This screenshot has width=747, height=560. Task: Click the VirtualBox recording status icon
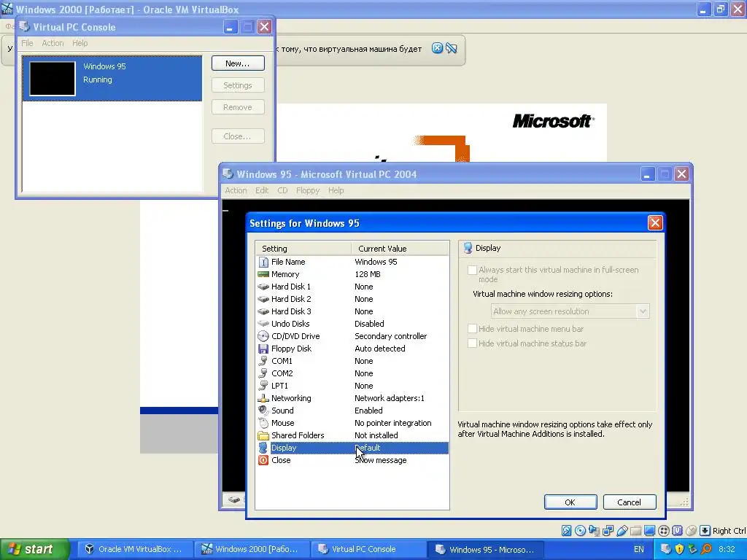[663, 531]
